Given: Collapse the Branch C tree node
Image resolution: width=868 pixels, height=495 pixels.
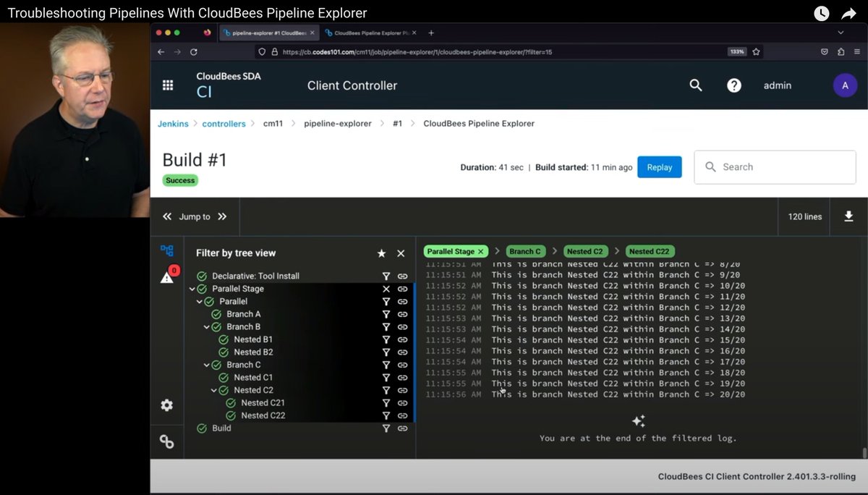Looking at the screenshot, I should tap(207, 365).
